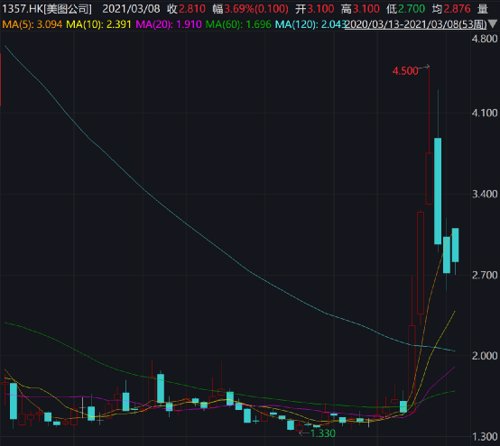500x446 pixels.
Task: Click the 2021/03/08 date in the header
Action: click(x=131, y=9)
